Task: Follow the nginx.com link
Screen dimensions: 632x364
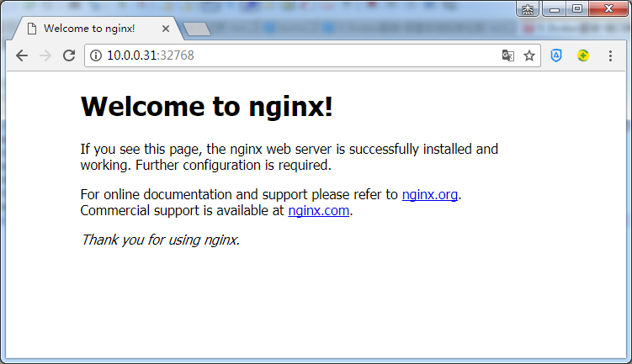Action: coord(318,211)
